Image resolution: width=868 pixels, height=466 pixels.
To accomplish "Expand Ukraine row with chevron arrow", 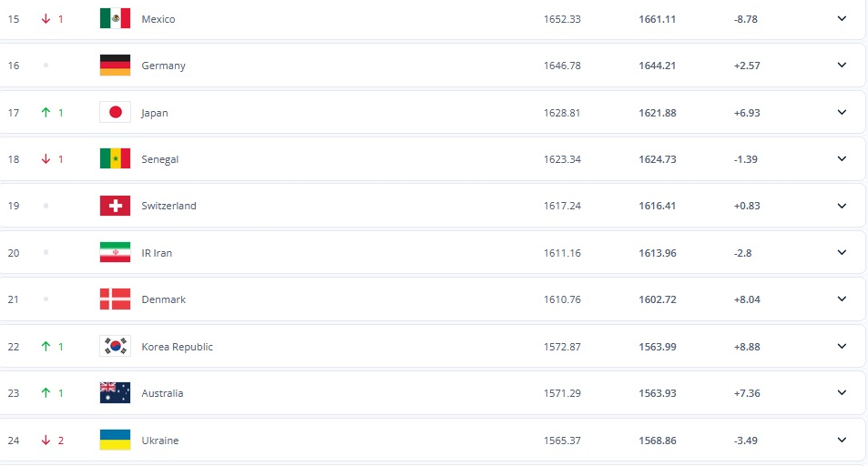I will click(842, 440).
